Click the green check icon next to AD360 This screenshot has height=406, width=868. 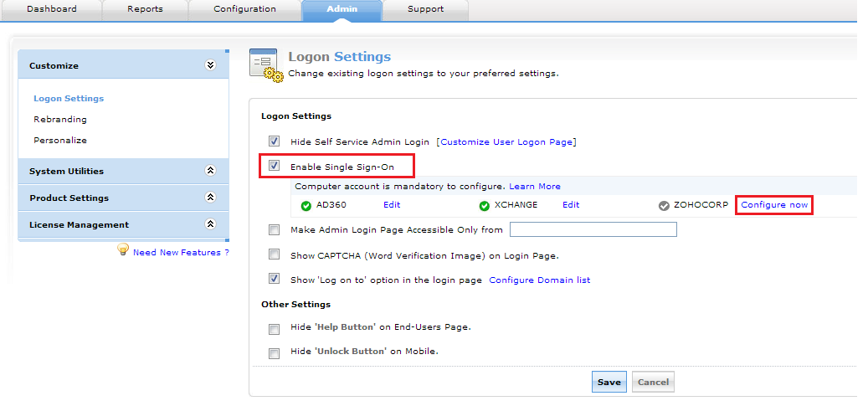306,206
